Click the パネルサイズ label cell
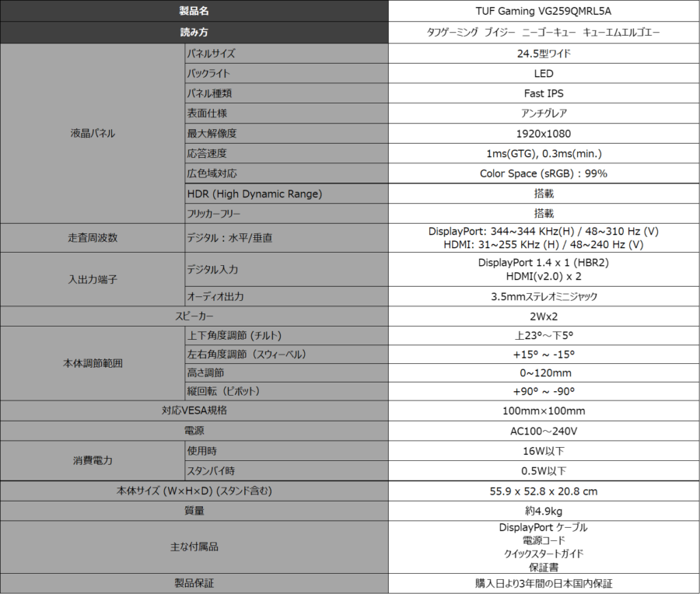Screen dimensions: 700x594 pyautogui.click(x=285, y=54)
